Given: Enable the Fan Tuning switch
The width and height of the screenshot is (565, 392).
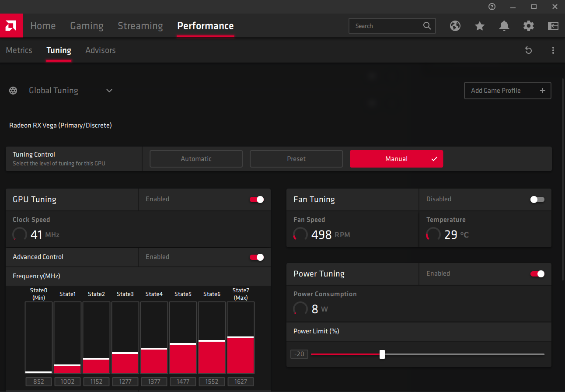Looking at the screenshot, I should coord(537,199).
